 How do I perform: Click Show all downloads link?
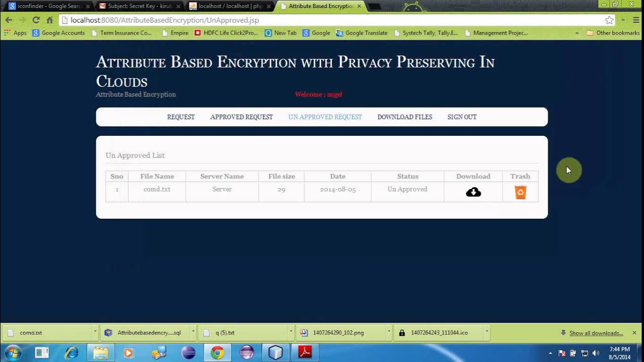(x=596, y=333)
